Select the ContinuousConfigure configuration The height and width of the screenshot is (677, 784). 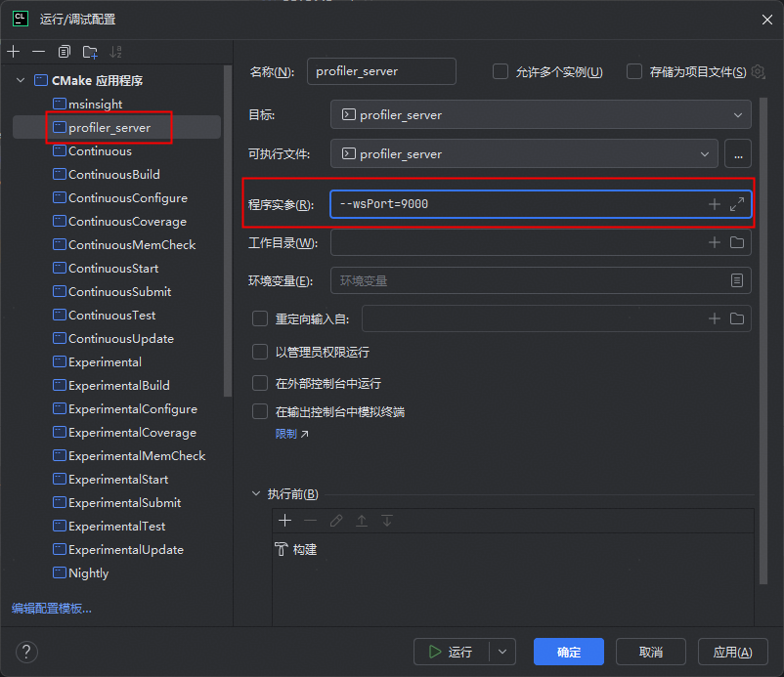[127, 198]
